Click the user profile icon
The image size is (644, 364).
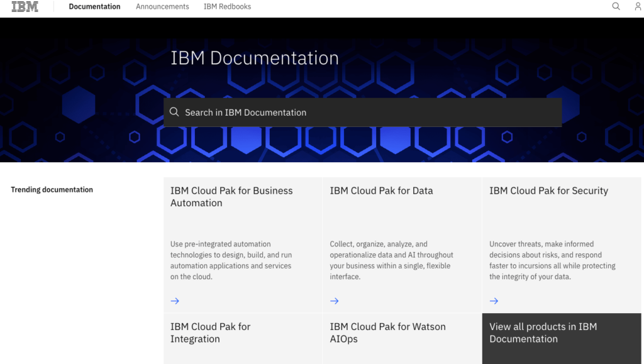(x=638, y=6)
